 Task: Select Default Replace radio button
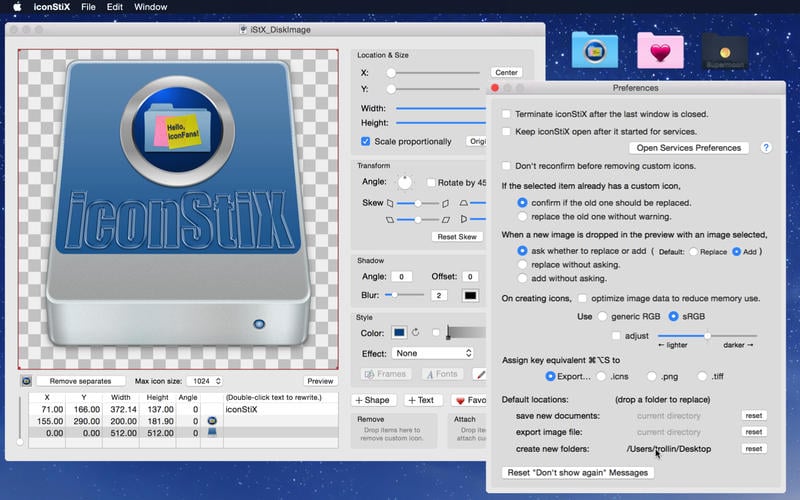coord(693,252)
